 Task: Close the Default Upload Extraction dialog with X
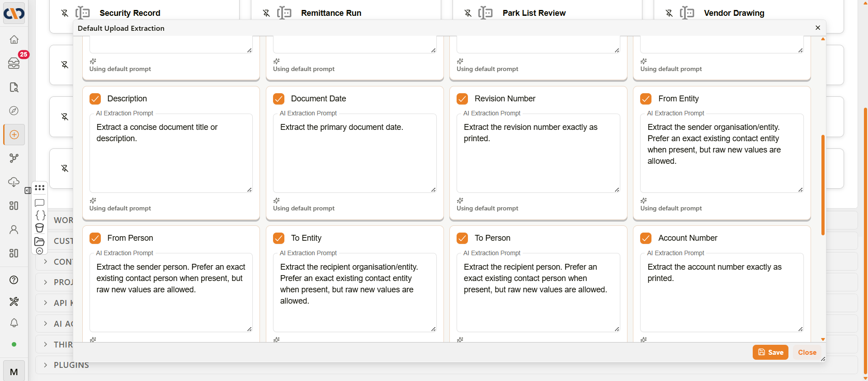(x=818, y=28)
